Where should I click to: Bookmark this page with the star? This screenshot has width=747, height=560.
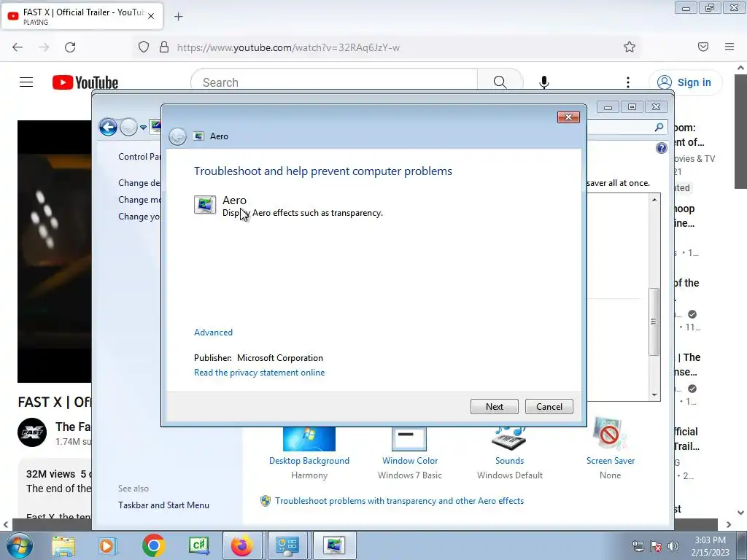[630, 47]
